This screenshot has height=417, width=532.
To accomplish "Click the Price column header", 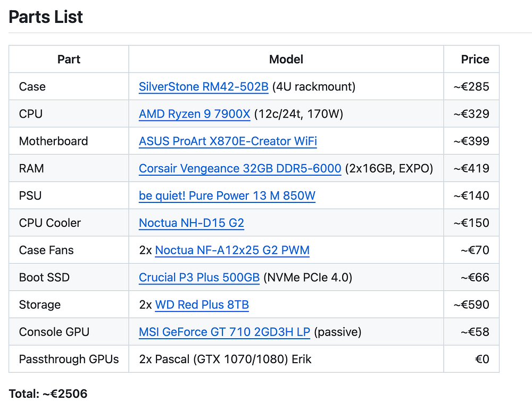I will [475, 59].
